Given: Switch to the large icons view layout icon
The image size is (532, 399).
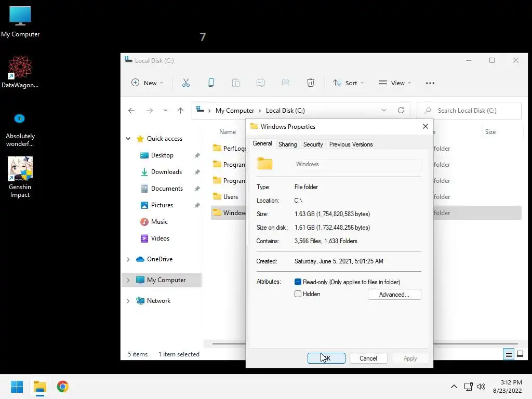Looking at the screenshot, I should coord(520,354).
